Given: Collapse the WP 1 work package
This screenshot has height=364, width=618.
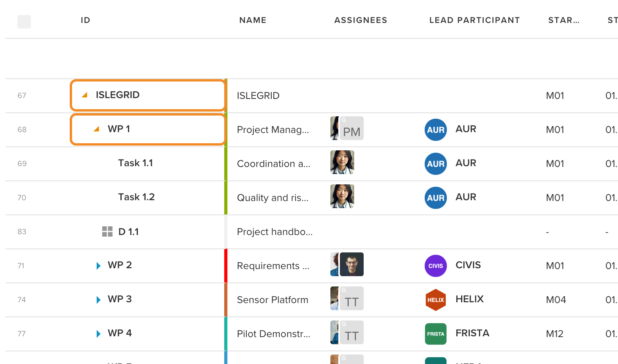Looking at the screenshot, I should click(x=96, y=129).
